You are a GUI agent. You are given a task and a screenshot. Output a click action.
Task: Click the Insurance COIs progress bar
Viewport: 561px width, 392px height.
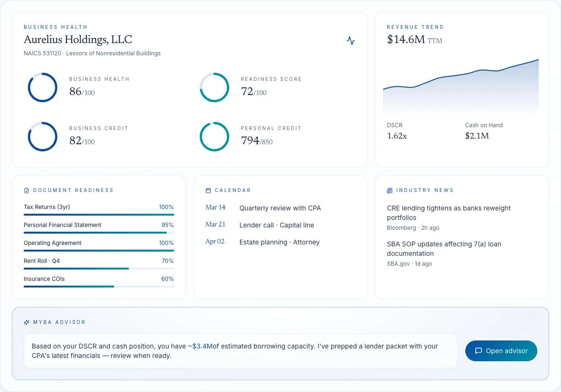pos(99,287)
